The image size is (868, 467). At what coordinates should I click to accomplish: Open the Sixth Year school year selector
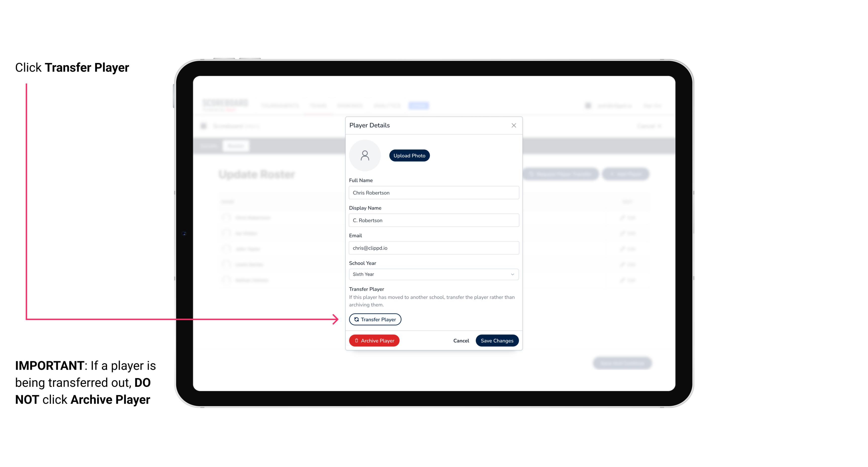(x=433, y=274)
